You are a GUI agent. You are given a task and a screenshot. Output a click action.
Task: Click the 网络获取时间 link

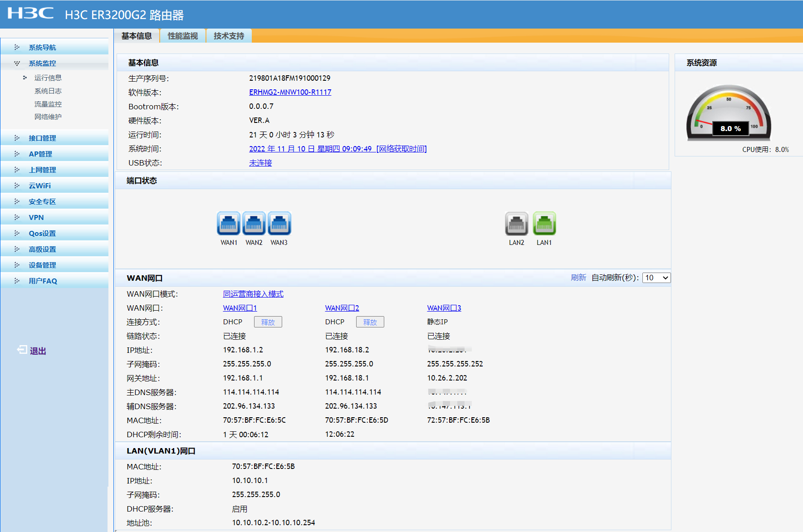401,149
